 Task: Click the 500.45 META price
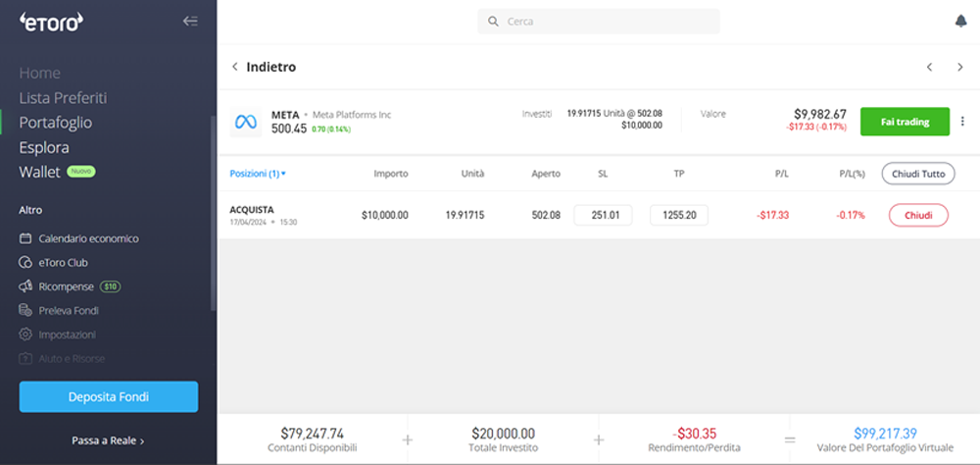[x=289, y=129]
